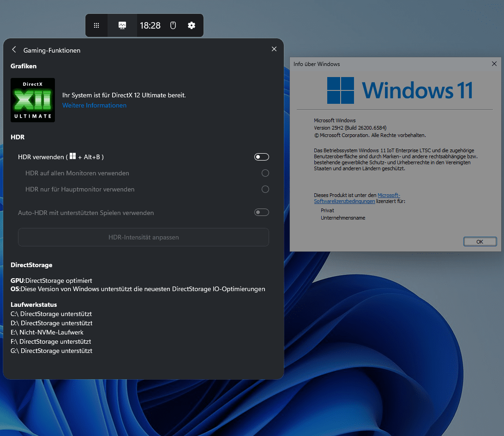Click the 18:28 clock in Game Bar
Image resolution: width=504 pixels, height=436 pixels.
150,25
